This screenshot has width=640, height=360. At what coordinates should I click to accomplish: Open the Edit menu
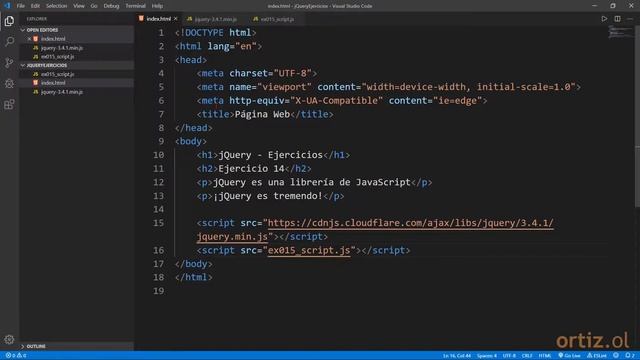coord(35,6)
